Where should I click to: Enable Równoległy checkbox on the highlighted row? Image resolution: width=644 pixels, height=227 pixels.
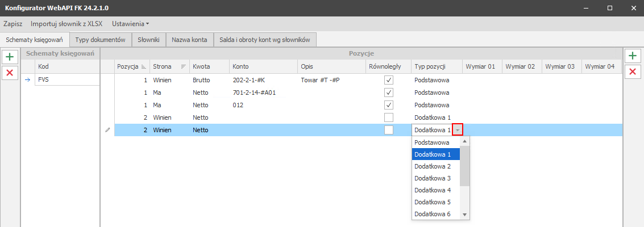coord(389,130)
